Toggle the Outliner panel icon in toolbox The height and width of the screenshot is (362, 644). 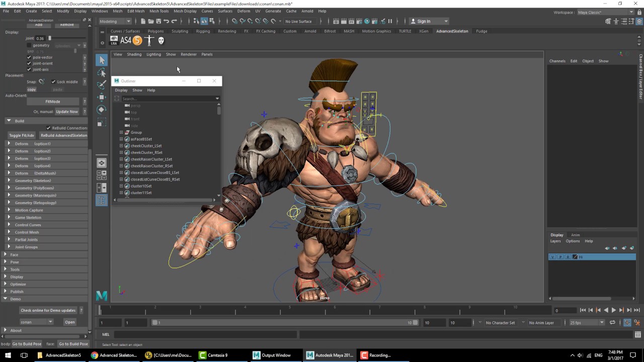(102, 200)
